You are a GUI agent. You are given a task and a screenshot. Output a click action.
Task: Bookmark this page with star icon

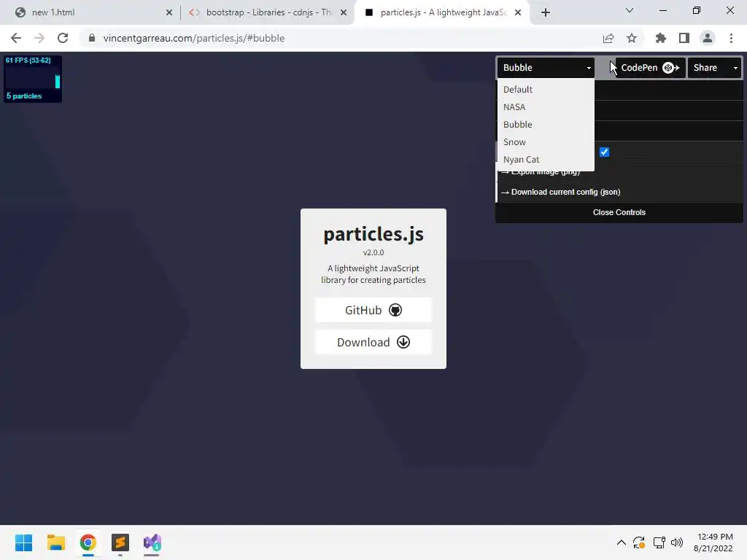coord(632,38)
